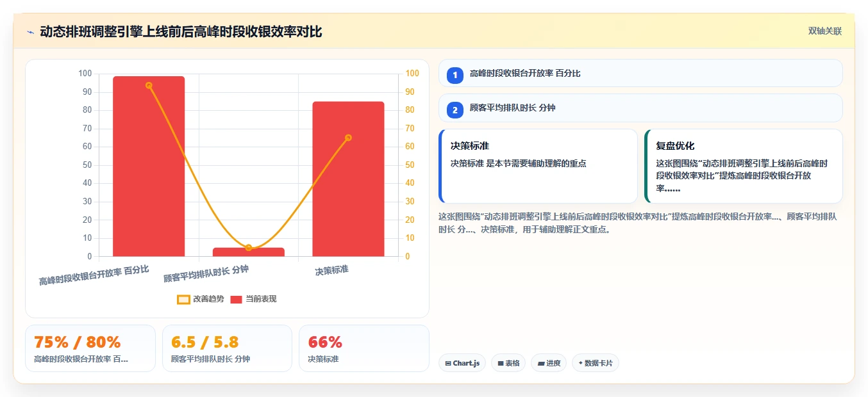This screenshot has height=397, width=868.
Task: Click the 当前表现 legend label text
Action: [261, 299]
